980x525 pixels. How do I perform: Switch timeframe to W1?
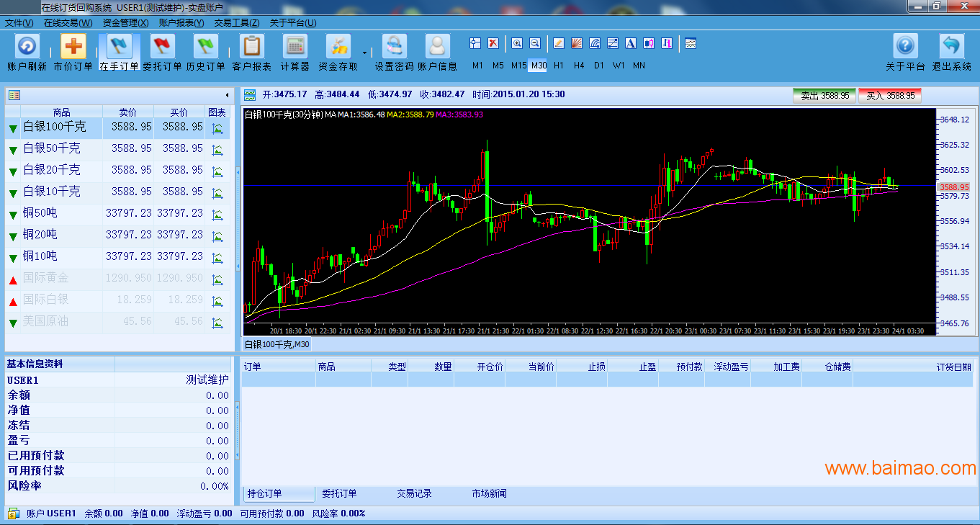tap(619, 66)
